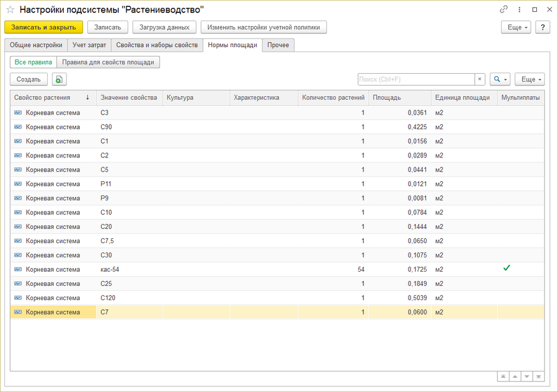558x392 pixels.
Task: Expand the list's Еще dropdown menu
Action: click(529, 79)
